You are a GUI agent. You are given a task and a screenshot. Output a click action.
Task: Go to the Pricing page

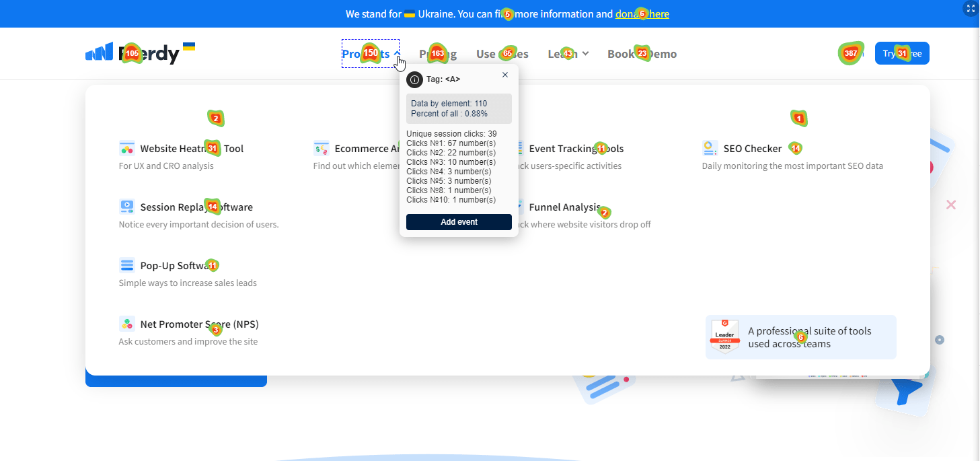pos(437,54)
